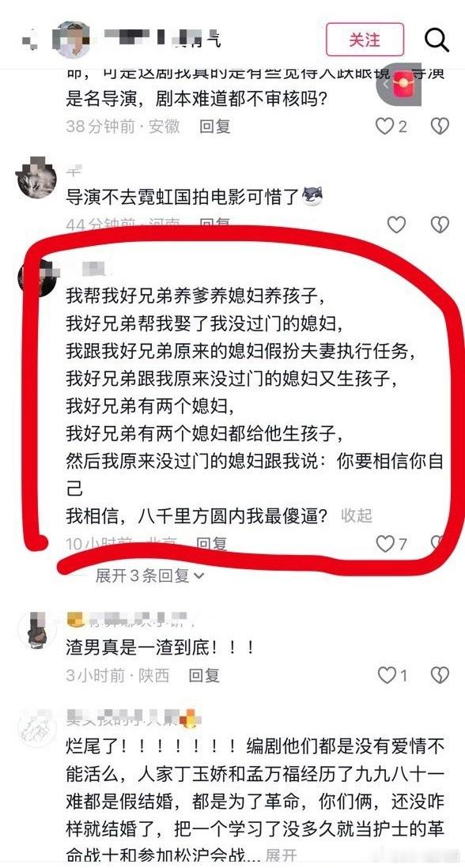
Task: Like the Anhui comment with 2 likes
Action: (391, 126)
